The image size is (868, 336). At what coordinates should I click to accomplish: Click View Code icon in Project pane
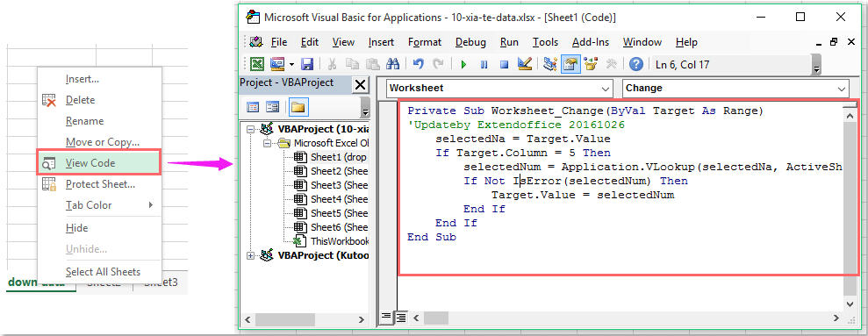click(x=253, y=107)
